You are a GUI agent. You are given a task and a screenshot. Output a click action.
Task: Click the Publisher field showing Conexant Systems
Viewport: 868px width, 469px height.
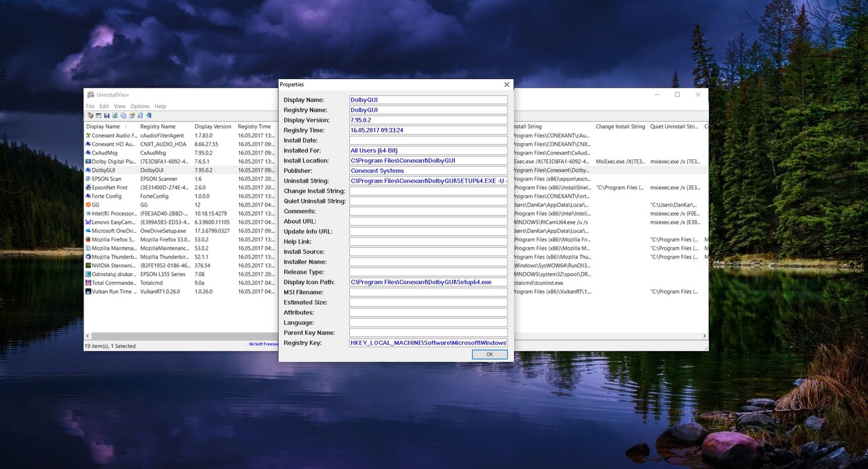click(x=428, y=170)
